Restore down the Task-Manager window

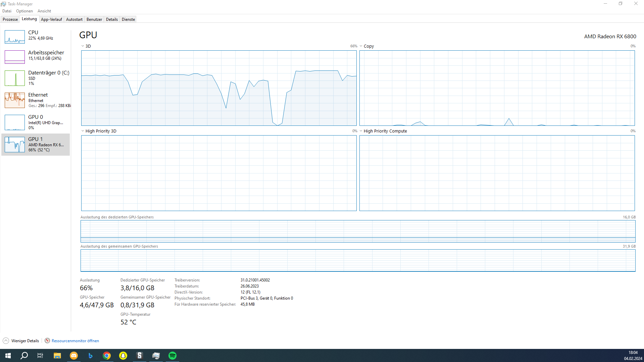[621, 4]
